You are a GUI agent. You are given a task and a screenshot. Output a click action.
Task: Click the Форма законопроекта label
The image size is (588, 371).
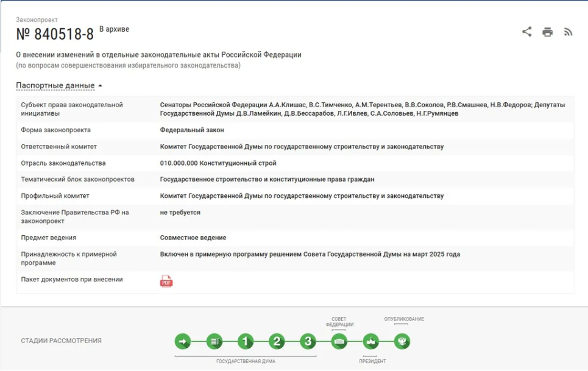[56, 130]
